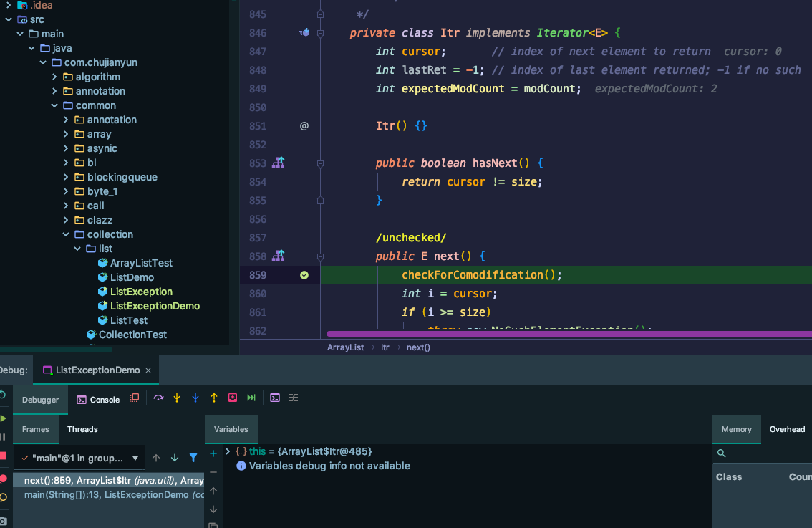Click the implements gutter icon on line 858
Image resolution: width=812 pixels, height=528 pixels.
[279, 256]
